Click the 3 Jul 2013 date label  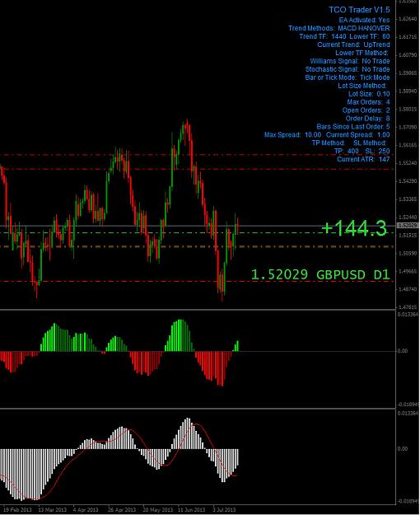click(224, 509)
